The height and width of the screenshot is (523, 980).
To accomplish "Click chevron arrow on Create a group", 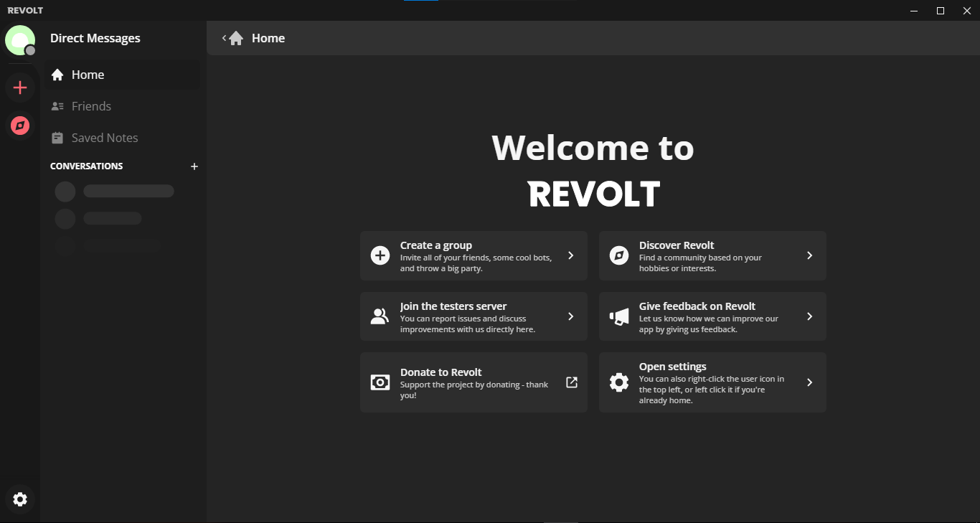I will (x=571, y=255).
